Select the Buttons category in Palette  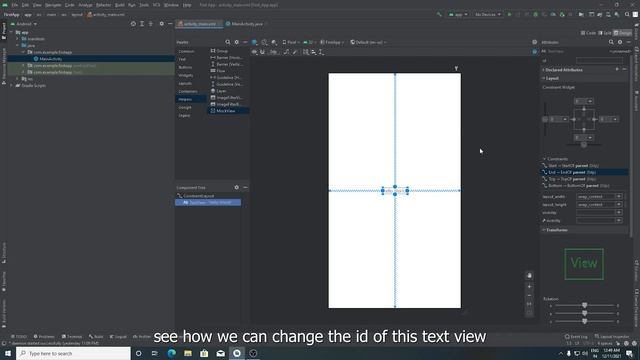tap(185, 67)
